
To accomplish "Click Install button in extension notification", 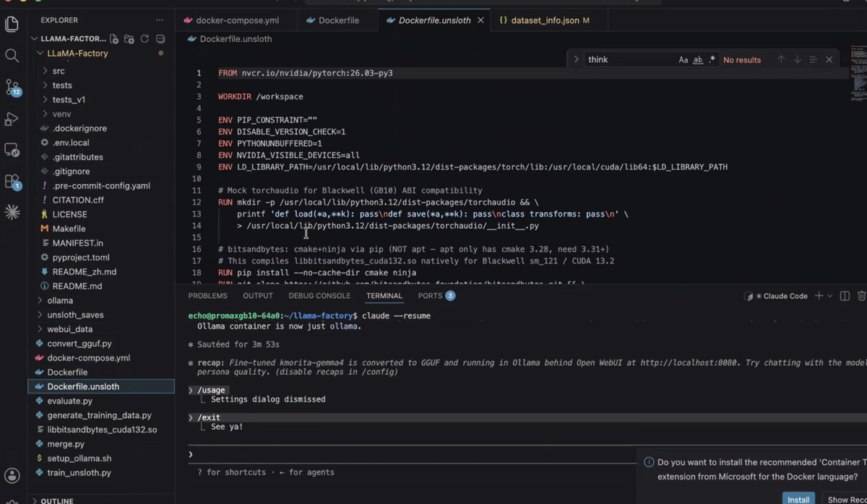I will [798, 499].
